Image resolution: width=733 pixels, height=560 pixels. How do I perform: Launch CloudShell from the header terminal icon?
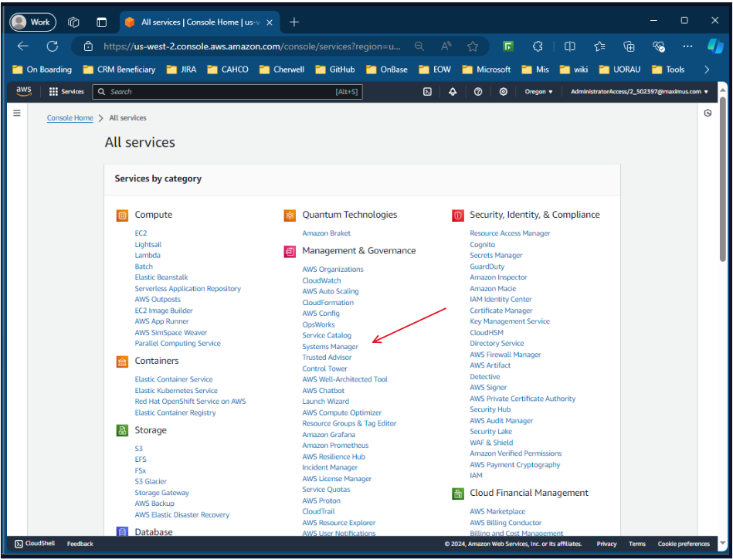tap(426, 91)
